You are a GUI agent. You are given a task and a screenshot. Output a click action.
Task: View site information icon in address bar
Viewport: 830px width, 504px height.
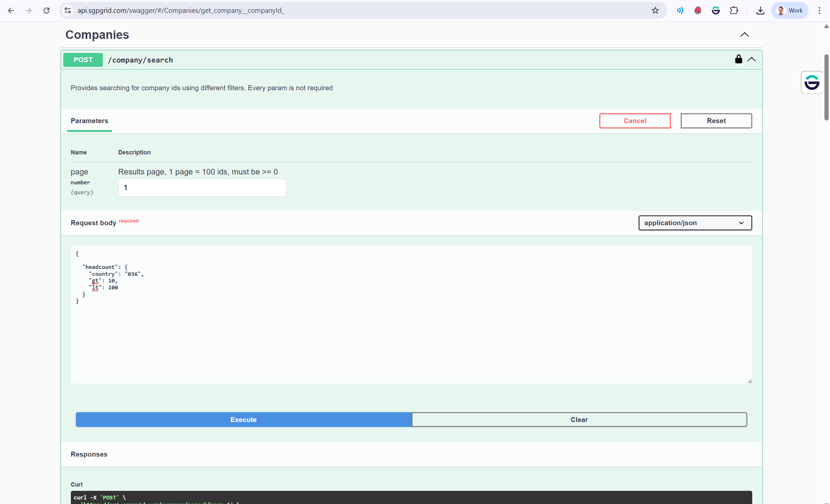click(68, 11)
